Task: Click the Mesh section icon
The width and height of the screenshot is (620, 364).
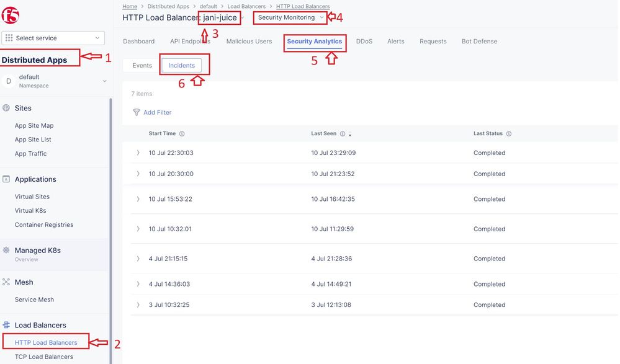Action: pyautogui.click(x=6, y=282)
